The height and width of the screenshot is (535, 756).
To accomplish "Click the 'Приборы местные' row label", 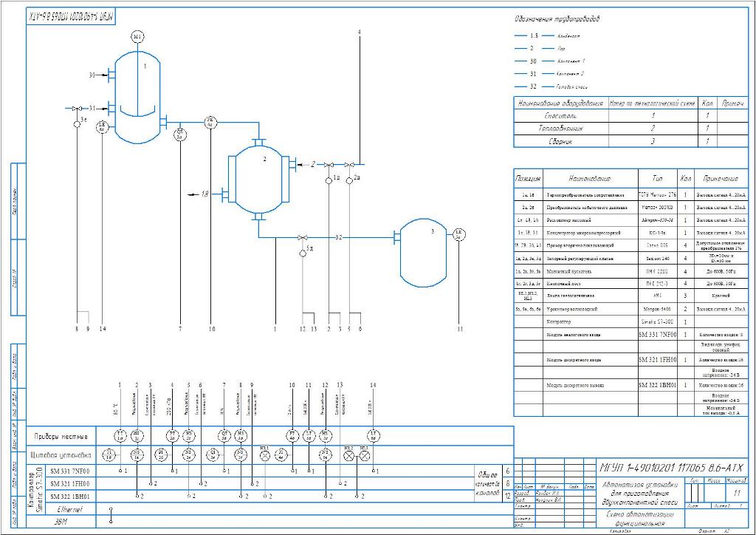I will 61,436.
